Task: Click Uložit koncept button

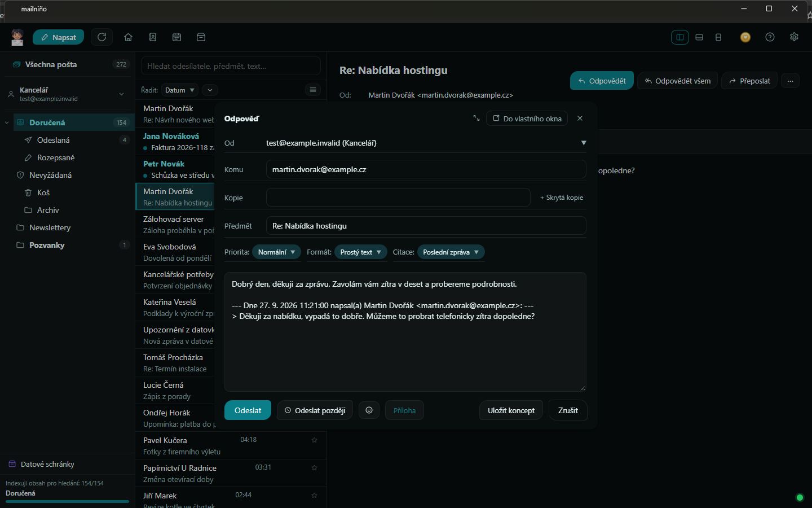Action: (x=511, y=410)
